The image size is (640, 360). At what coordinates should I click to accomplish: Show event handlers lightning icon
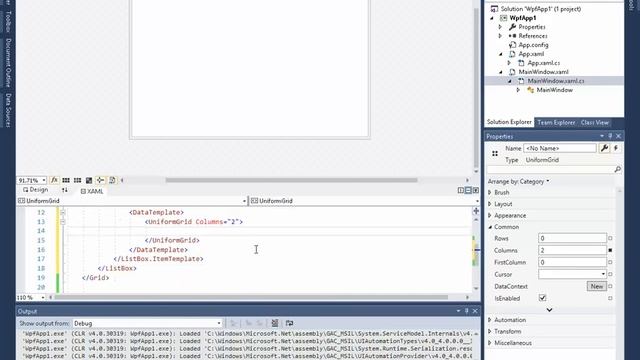616,148
